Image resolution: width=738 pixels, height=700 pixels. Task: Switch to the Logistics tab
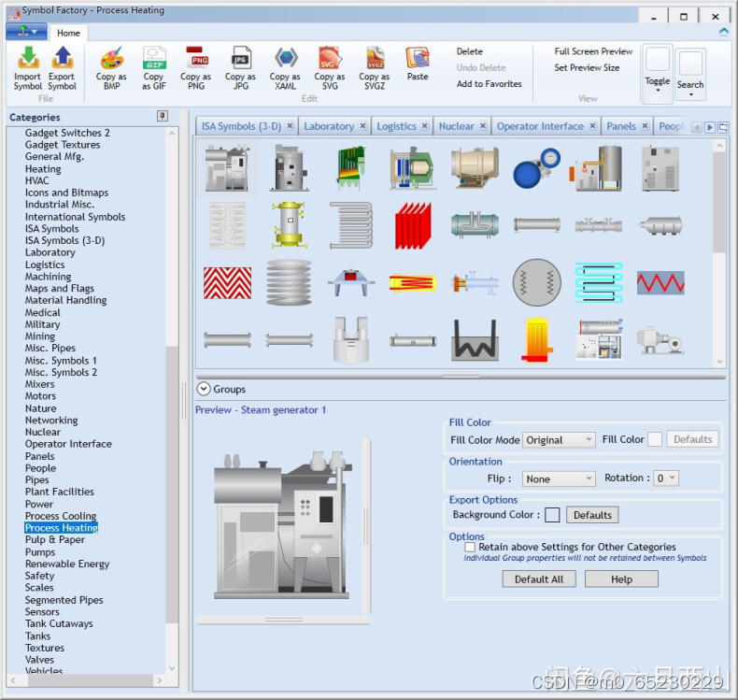point(396,126)
